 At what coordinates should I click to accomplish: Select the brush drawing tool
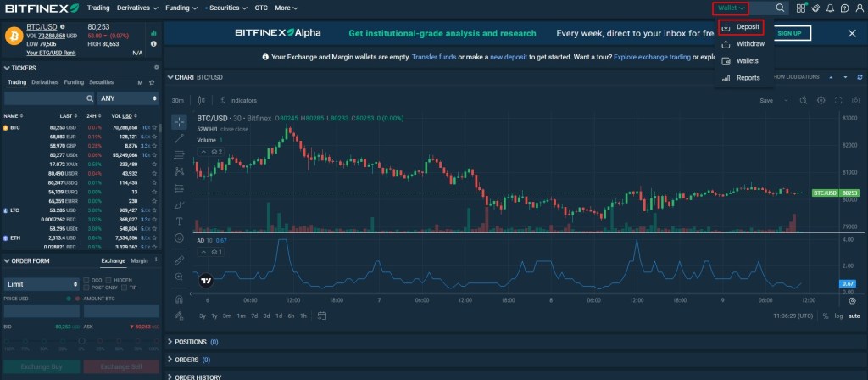tap(179, 205)
